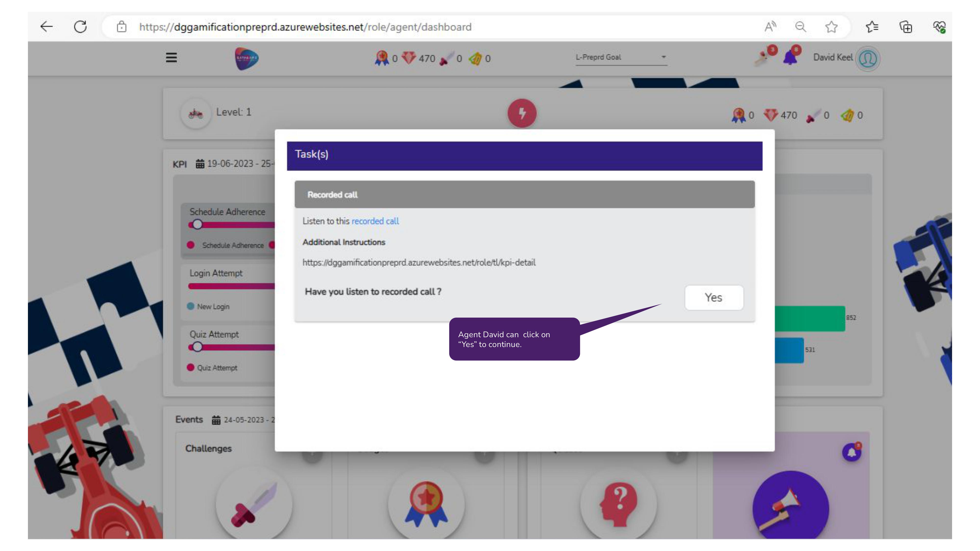Open Read aloud icon in address bar

(770, 27)
